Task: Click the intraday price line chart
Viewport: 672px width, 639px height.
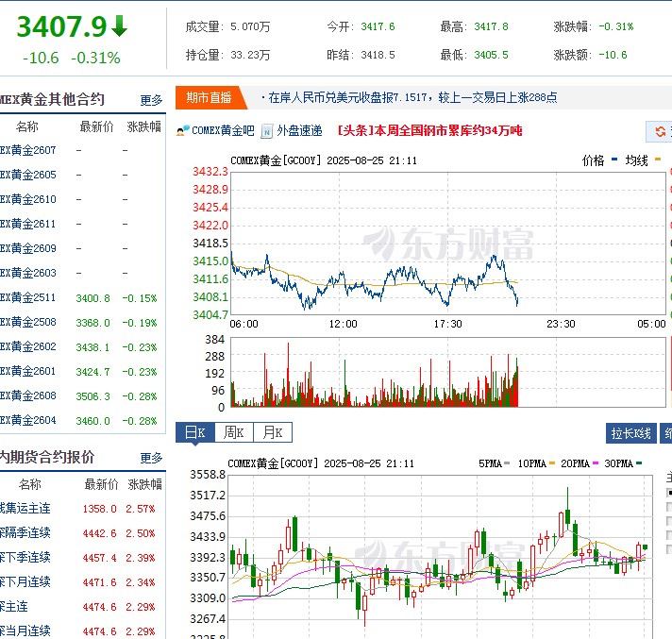Action: pyautogui.click(x=448, y=243)
